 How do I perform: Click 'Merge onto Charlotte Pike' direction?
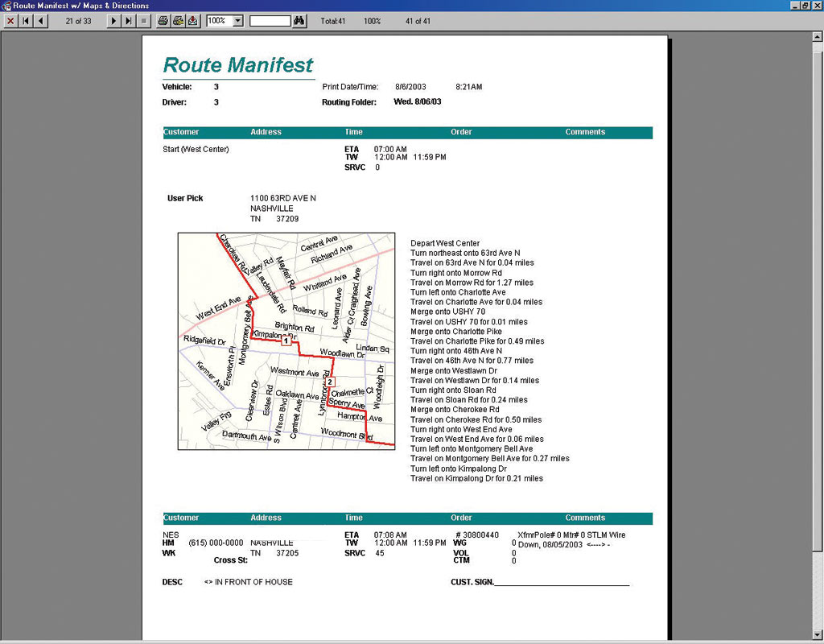tap(456, 332)
